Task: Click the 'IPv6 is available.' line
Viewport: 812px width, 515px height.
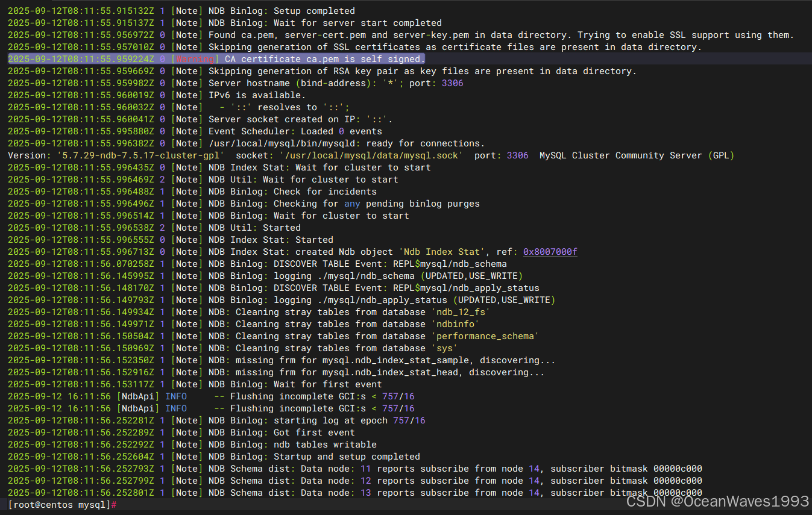Action: (x=157, y=95)
